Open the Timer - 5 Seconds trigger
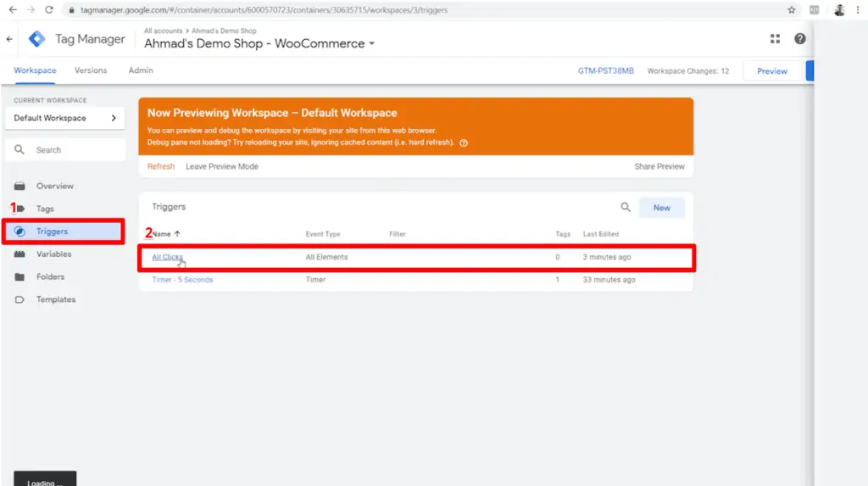The width and height of the screenshot is (868, 486). coord(182,280)
